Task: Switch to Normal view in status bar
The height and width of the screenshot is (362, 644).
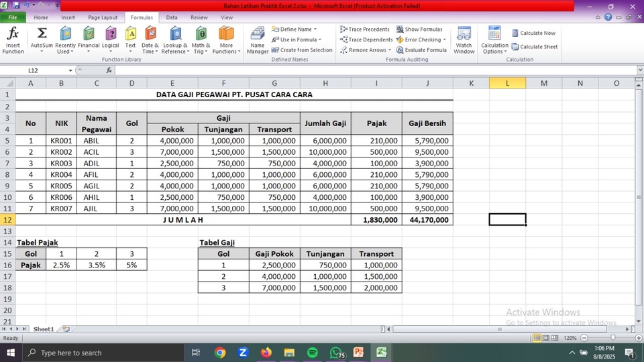Action: 537,338
